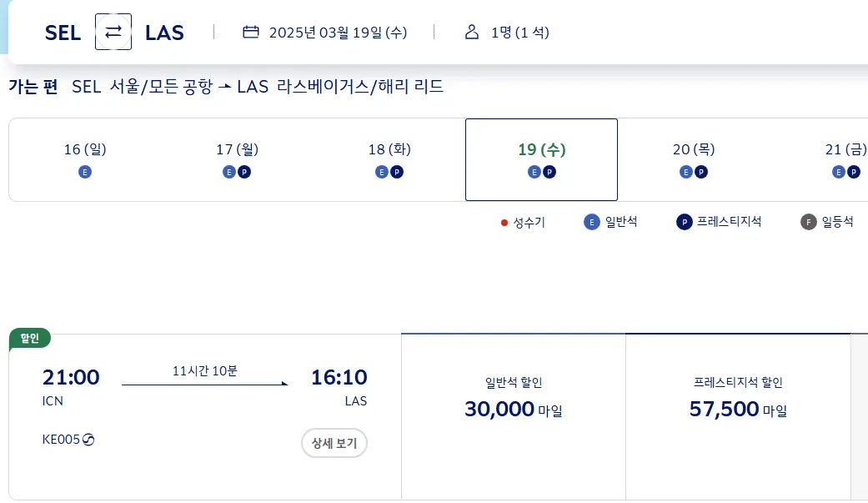
Task: Click the blue E economy legend icon
Action: click(x=591, y=221)
